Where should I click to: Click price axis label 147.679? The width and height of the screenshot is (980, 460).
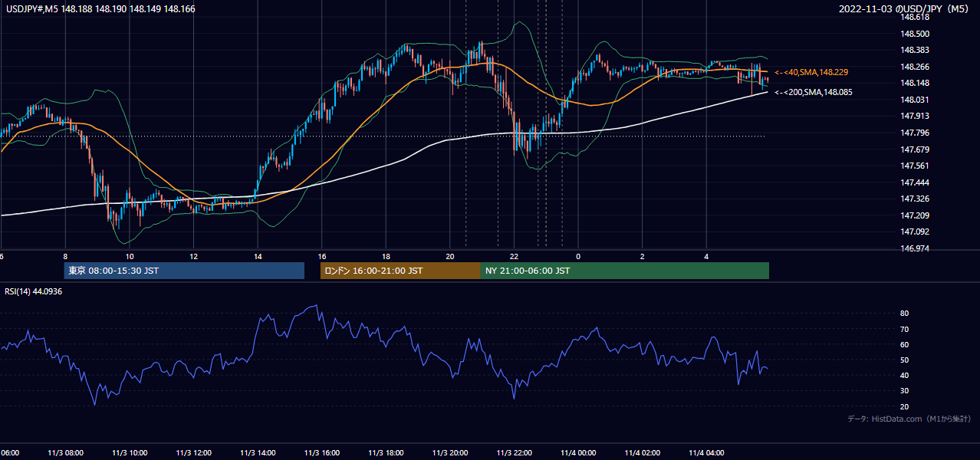pyautogui.click(x=916, y=149)
